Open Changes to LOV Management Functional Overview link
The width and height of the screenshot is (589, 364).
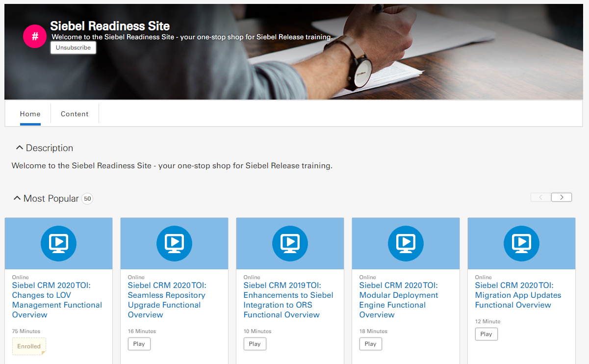pyautogui.click(x=57, y=300)
